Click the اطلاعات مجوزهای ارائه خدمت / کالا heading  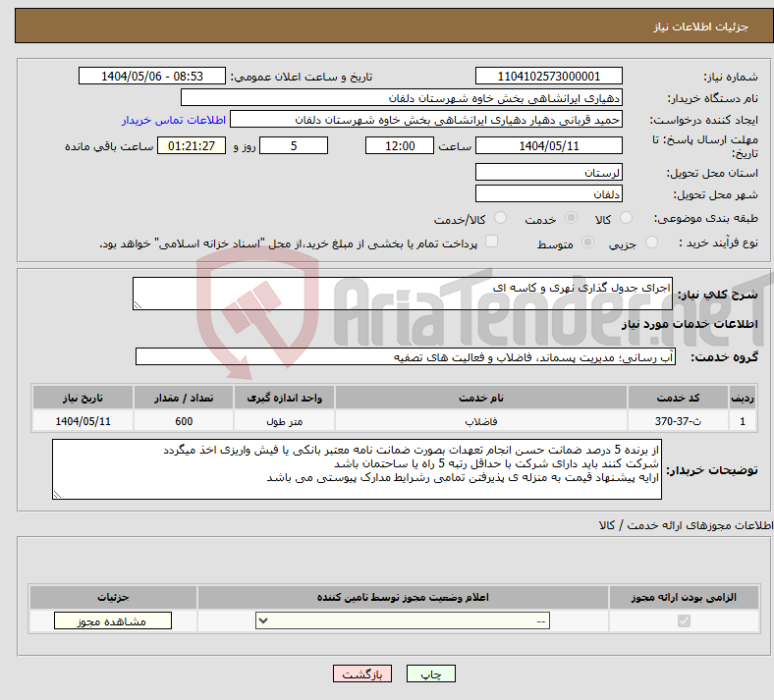coord(686,525)
